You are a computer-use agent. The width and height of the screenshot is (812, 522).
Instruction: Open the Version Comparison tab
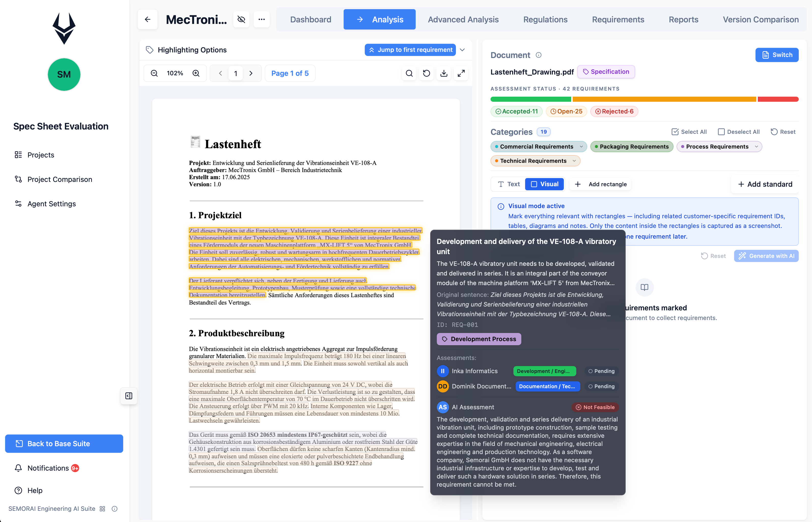pyautogui.click(x=761, y=19)
